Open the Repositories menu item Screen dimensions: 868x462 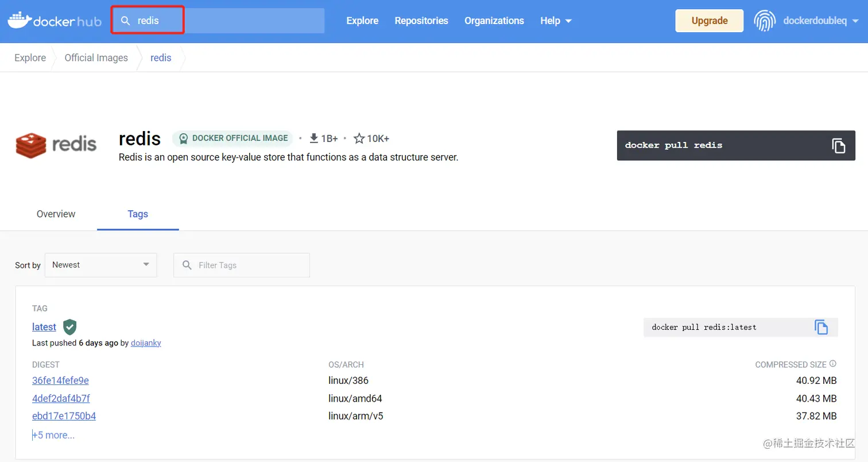pos(421,20)
